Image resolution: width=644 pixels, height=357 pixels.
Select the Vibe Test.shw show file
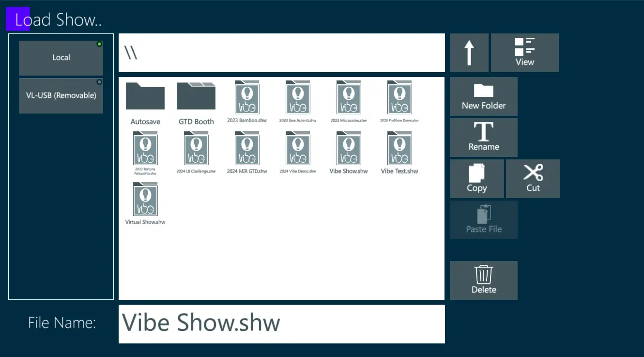[399, 153]
